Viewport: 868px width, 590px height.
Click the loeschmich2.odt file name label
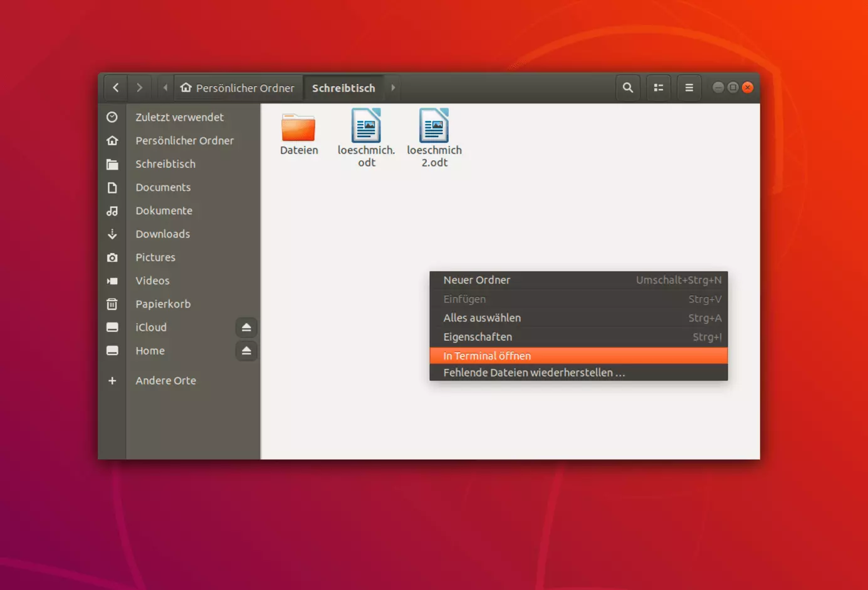tap(434, 157)
